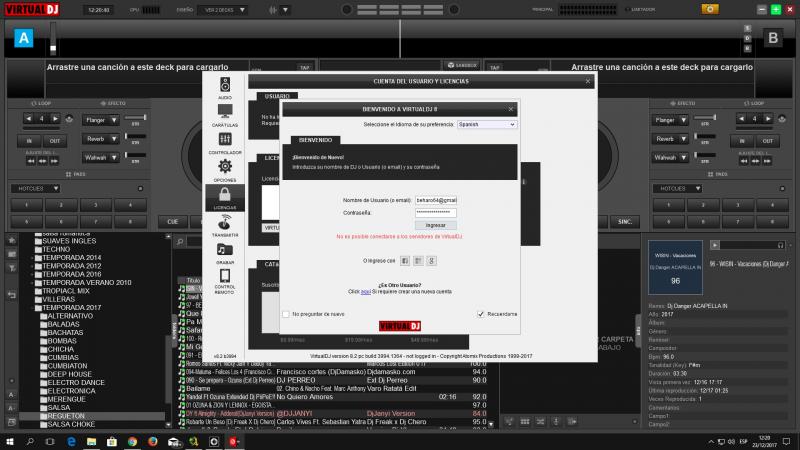Click the favorites star in browser sidebar
Viewport: 800px width, 450px height.
click(12, 240)
